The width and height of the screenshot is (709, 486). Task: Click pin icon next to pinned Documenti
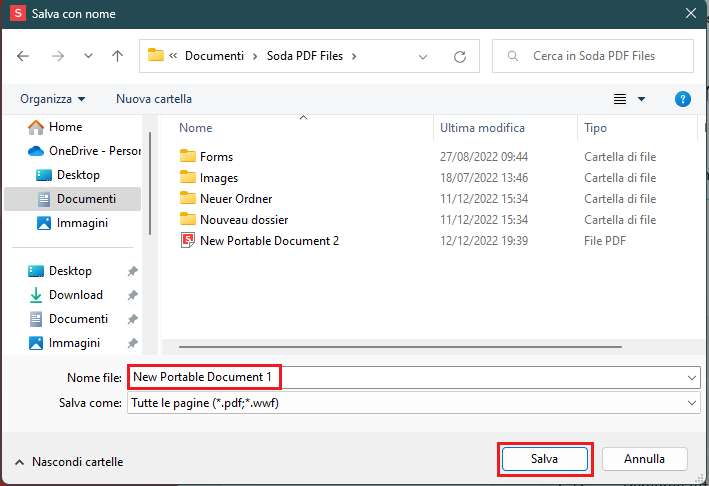point(132,319)
